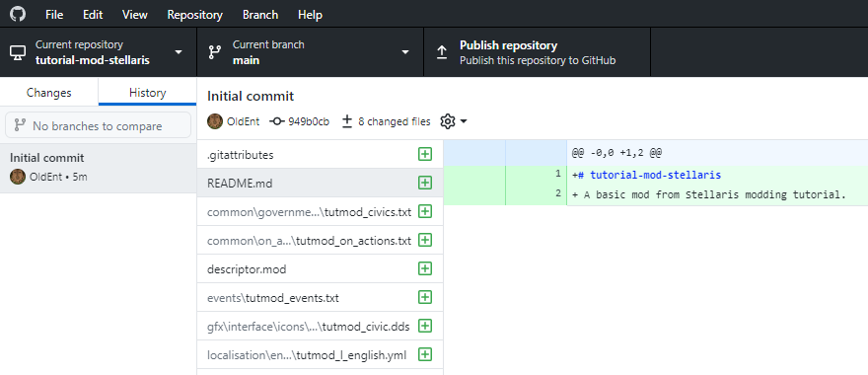Click added icon next to README.md
The width and height of the screenshot is (868, 375).
(x=424, y=183)
